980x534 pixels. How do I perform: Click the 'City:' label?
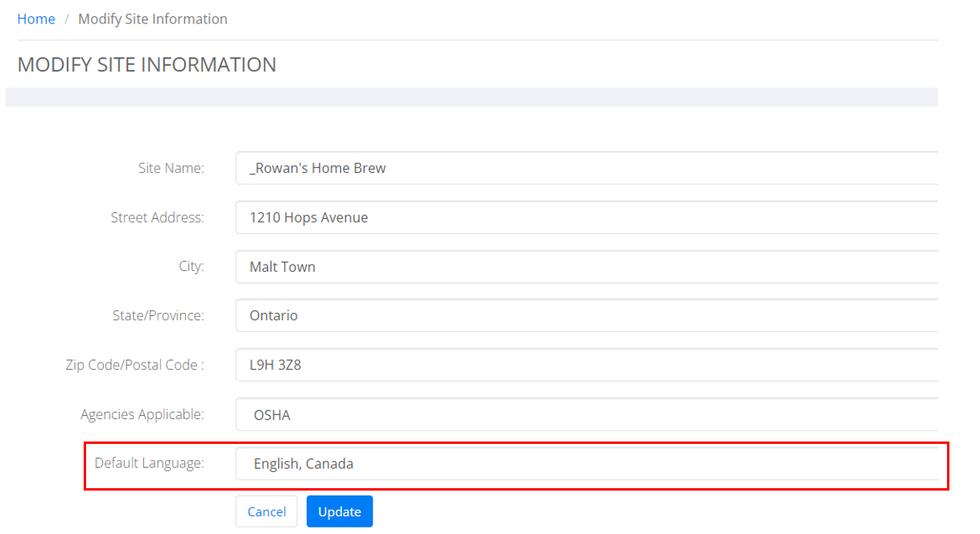click(x=191, y=266)
